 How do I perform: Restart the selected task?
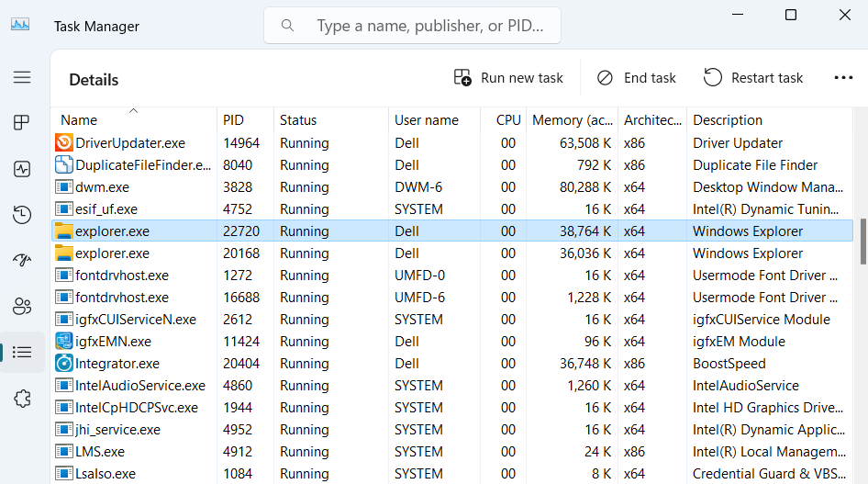753,78
